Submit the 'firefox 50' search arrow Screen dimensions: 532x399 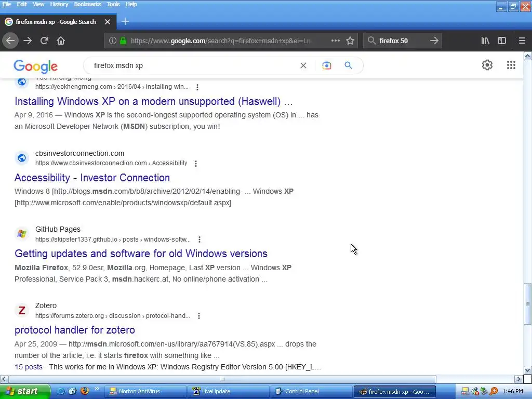tap(434, 41)
